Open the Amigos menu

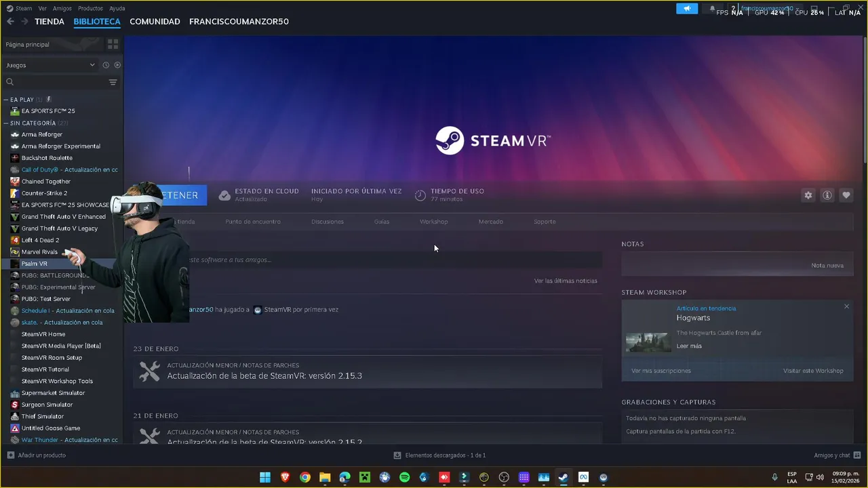coord(62,9)
